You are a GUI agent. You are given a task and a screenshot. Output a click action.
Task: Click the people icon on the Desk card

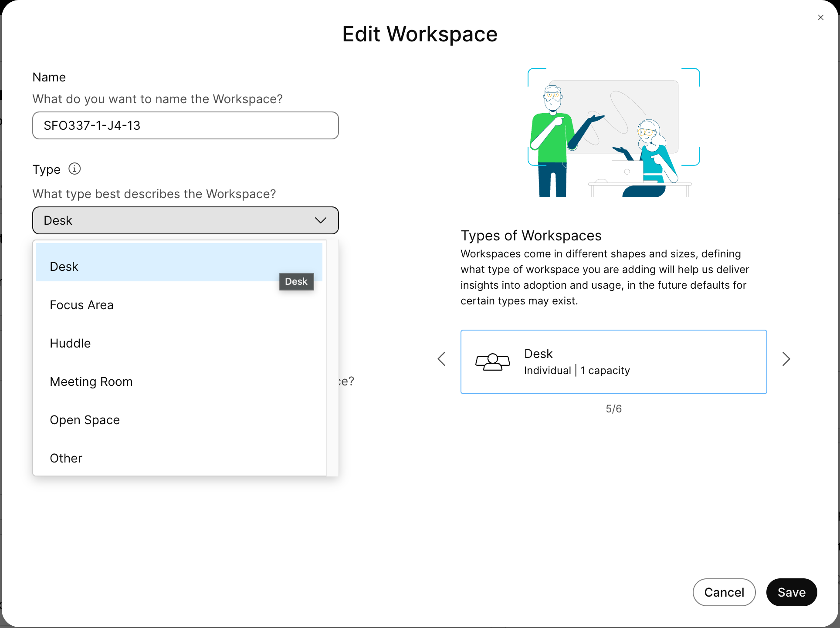pyautogui.click(x=492, y=361)
